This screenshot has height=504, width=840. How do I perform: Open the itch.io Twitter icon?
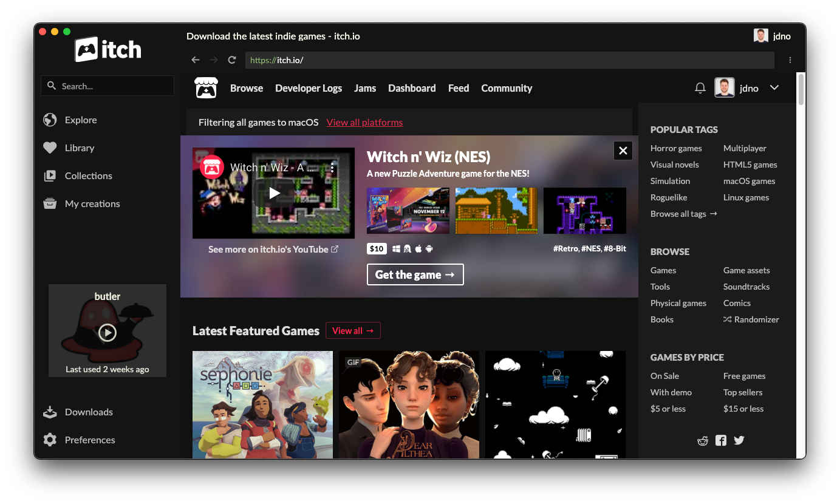[739, 440]
